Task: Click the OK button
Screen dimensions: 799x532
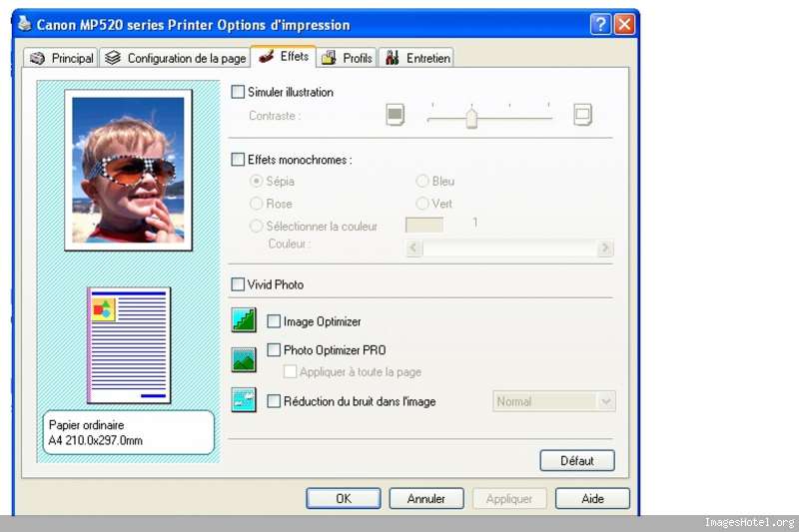Action: pyautogui.click(x=344, y=498)
